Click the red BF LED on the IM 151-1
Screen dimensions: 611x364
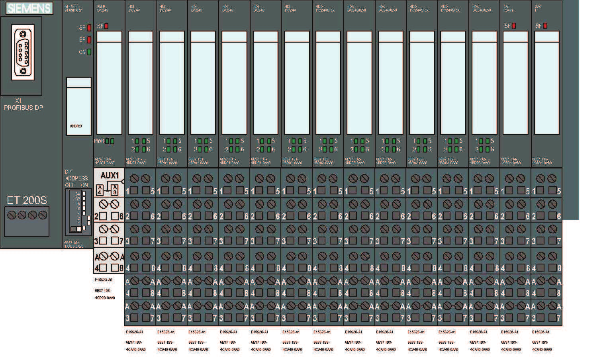(89, 40)
